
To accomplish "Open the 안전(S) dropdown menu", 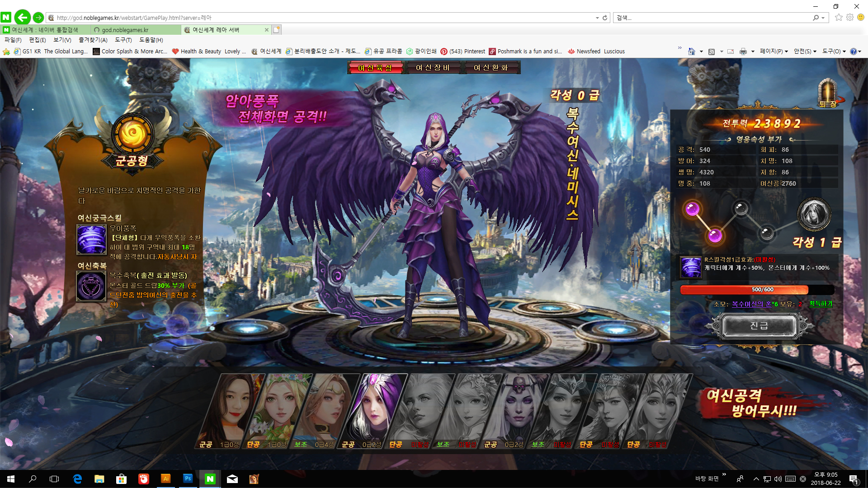I will pyautogui.click(x=805, y=52).
